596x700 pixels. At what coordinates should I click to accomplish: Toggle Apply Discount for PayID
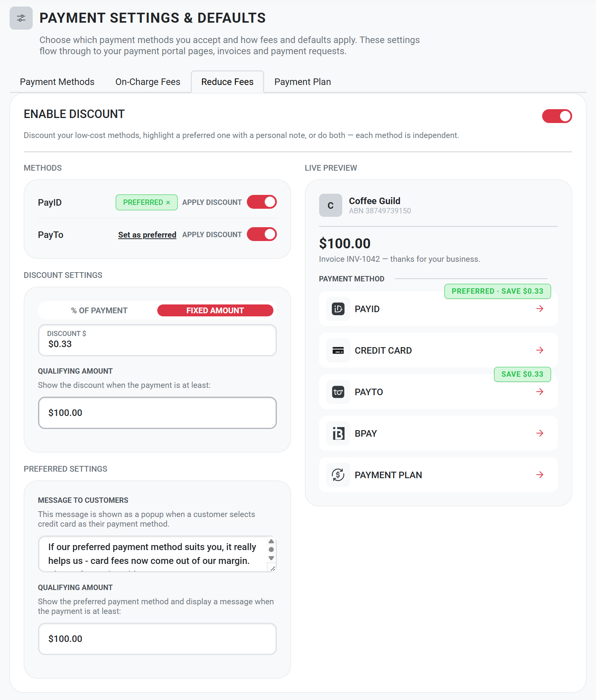pyautogui.click(x=261, y=202)
